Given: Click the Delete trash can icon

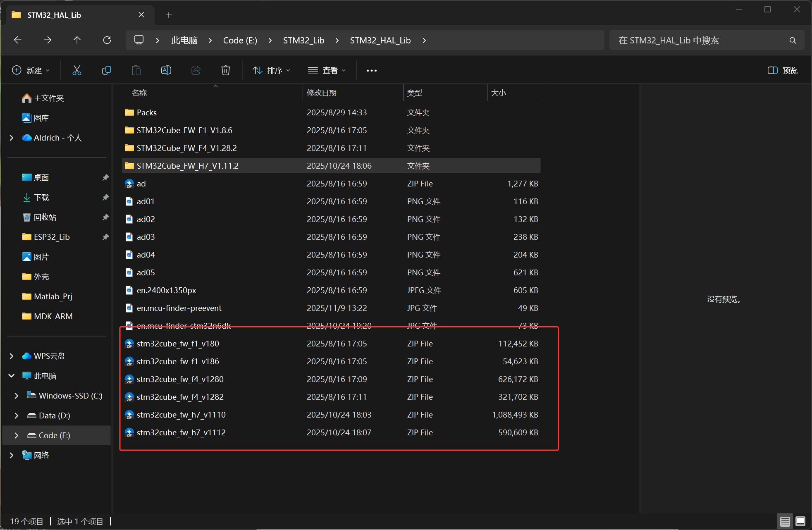Looking at the screenshot, I should click(x=226, y=70).
